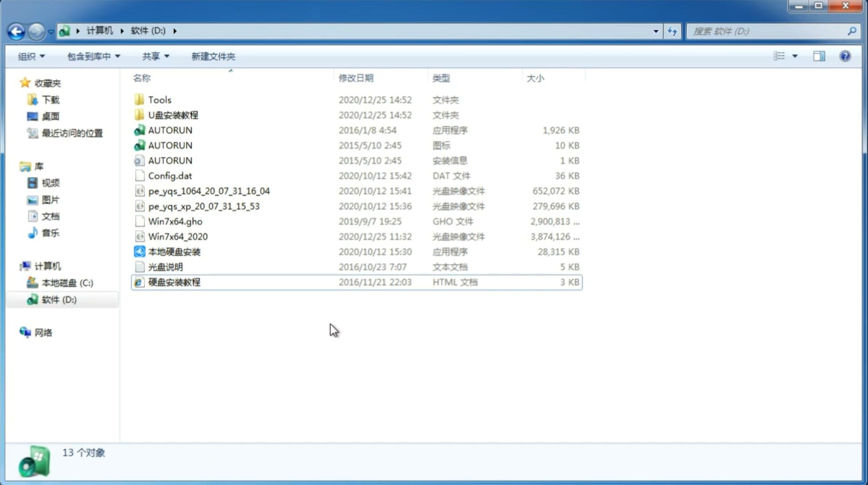The width and height of the screenshot is (868, 485).
Task: Open pe_yqs_1064 disc image file
Action: coord(209,191)
